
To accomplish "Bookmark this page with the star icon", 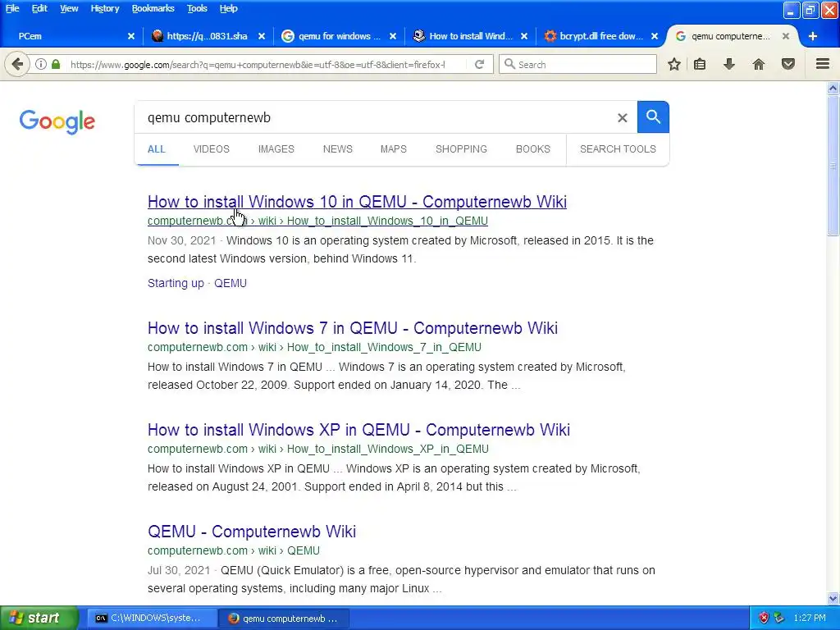I will (x=674, y=64).
